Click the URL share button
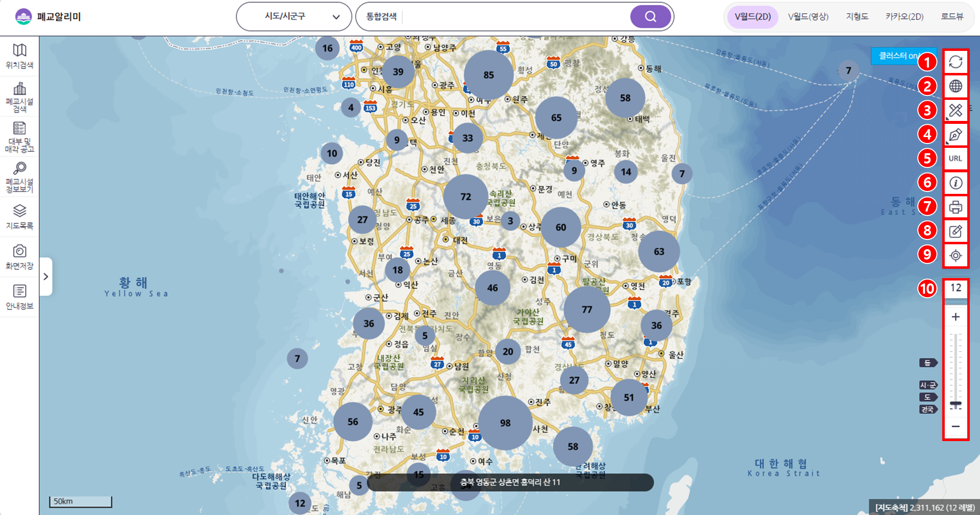 [955, 159]
